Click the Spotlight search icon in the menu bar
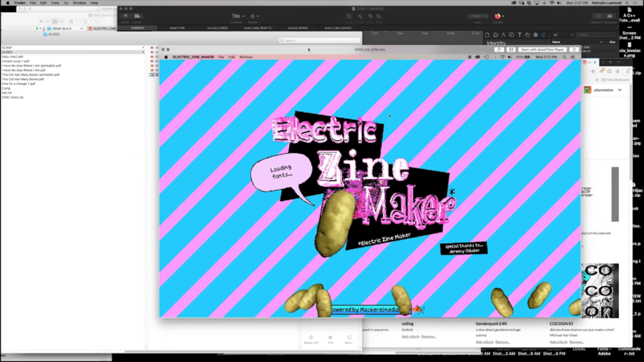The height and width of the screenshot is (362, 644). pyautogui.click(x=628, y=3)
